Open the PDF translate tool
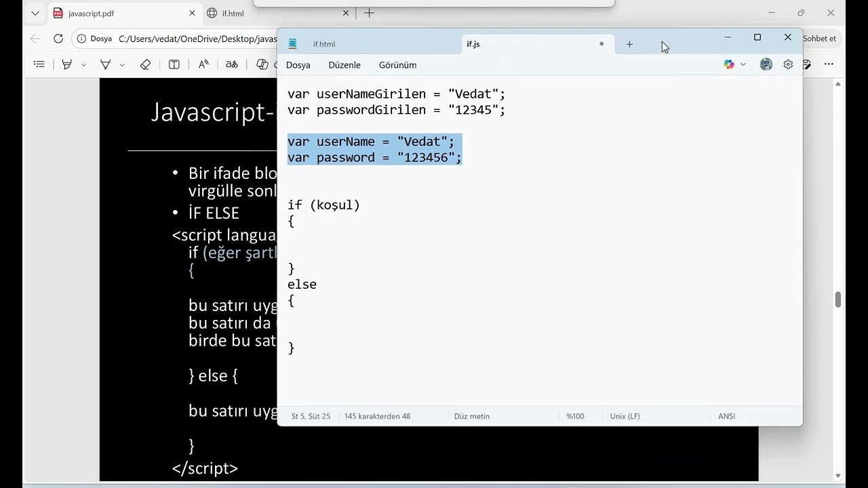This screenshot has height=488, width=868. 232,64
